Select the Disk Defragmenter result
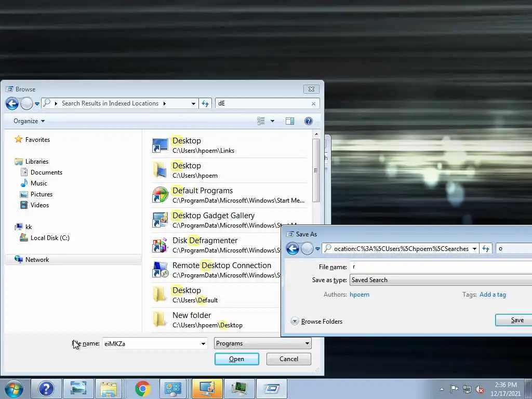532x399 pixels. tap(216, 245)
